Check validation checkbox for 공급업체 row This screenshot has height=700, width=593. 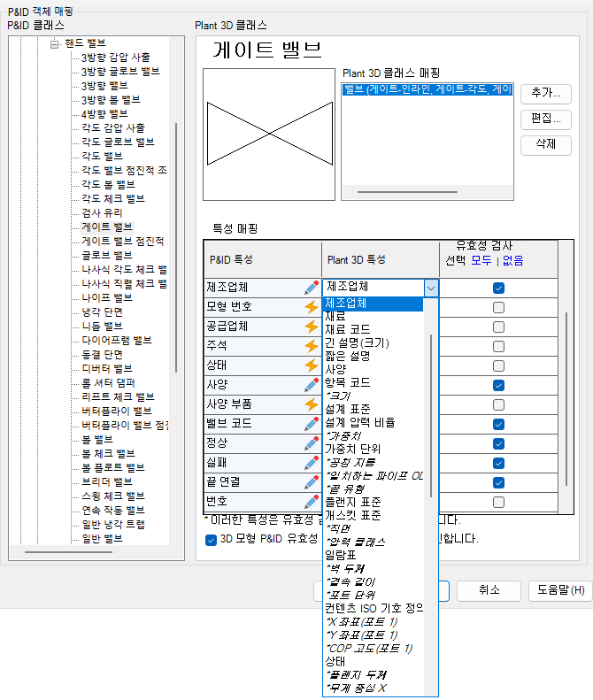499,327
